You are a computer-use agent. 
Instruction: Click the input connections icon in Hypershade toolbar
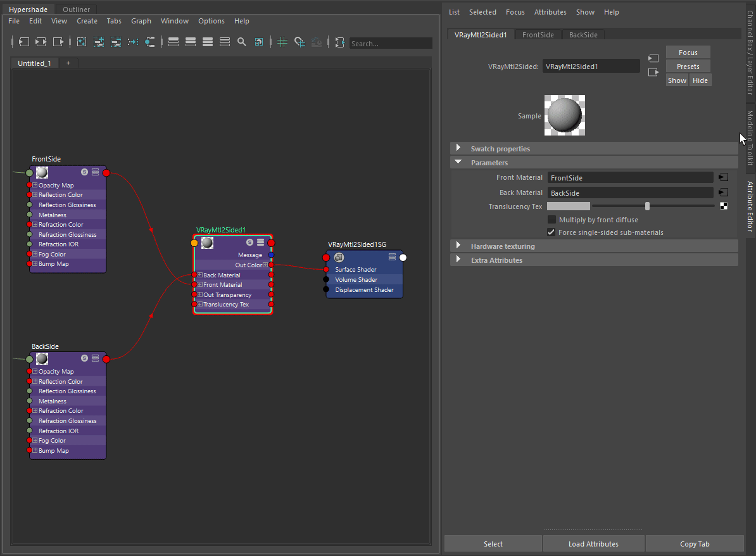coord(23,42)
